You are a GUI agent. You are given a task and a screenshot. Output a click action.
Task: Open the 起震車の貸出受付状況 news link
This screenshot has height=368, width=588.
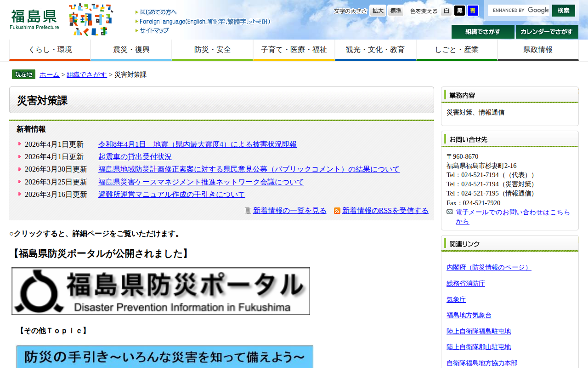tap(135, 156)
